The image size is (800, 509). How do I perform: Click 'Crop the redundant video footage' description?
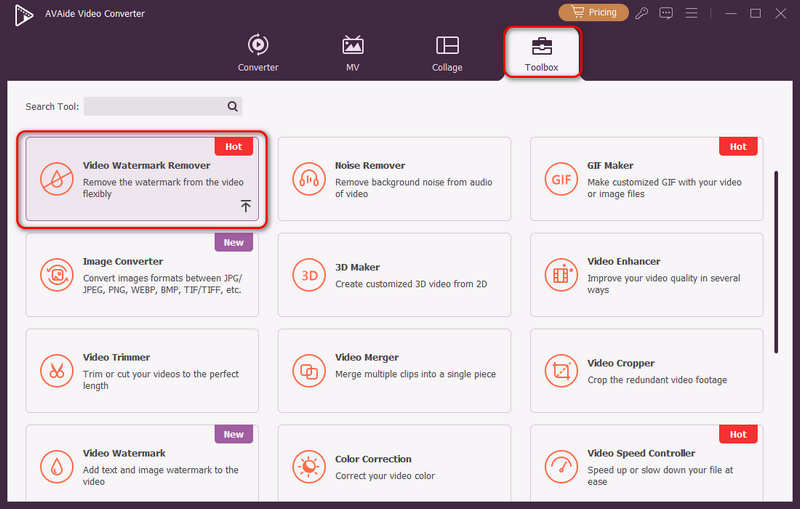(x=657, y=380)
